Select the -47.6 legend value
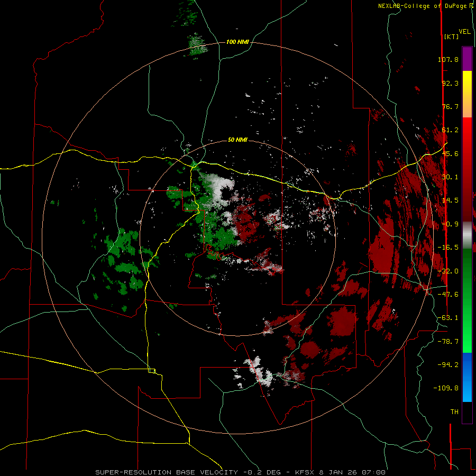Screen dimensions: 476x476 click(x=448, y=295)
